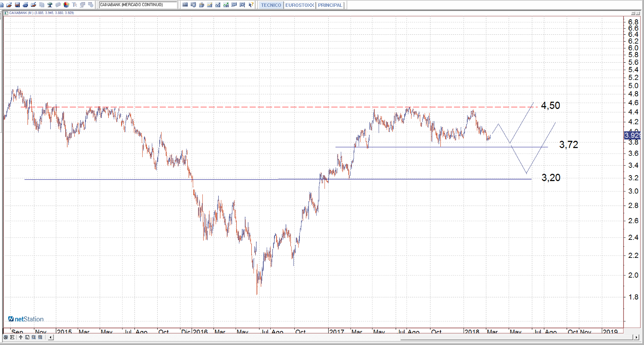
Task: Print the chart using the printer icon
Action: coord(25,5)
